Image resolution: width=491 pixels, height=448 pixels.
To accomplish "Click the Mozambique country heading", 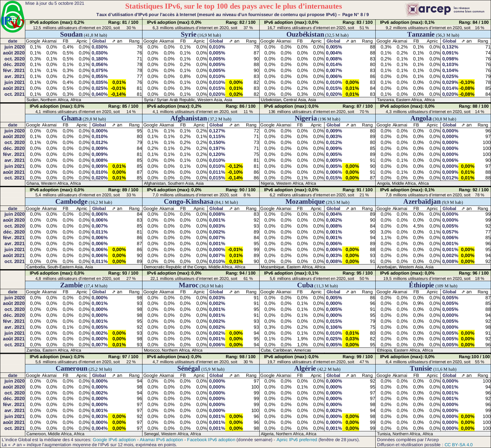I will 317,202.
